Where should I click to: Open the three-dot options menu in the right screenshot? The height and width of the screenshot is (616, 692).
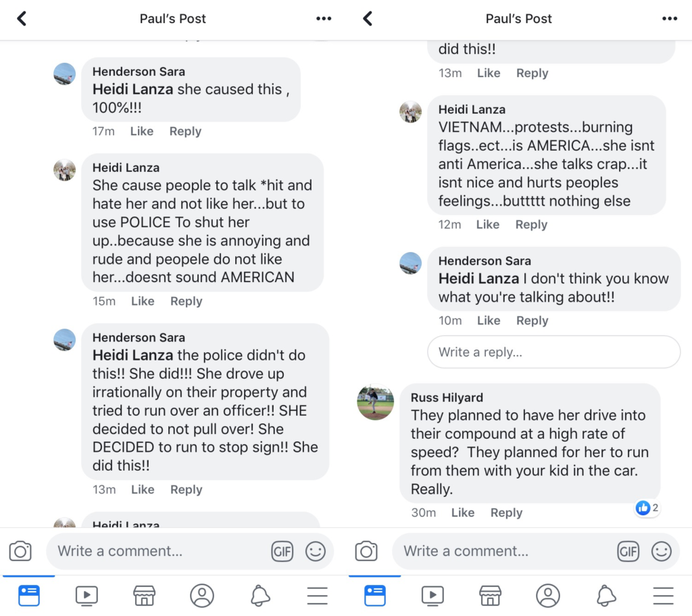click(x=670, y=19)
